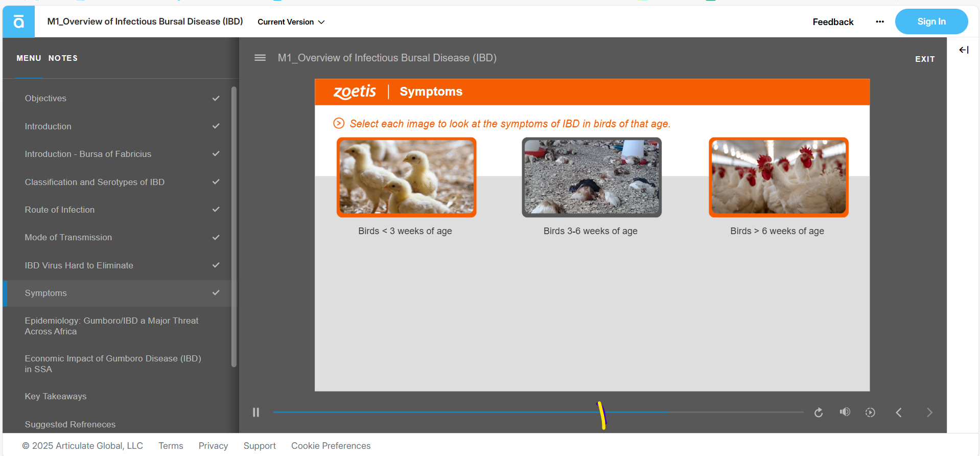Advance with the next slide arrow

coord(929,413)
